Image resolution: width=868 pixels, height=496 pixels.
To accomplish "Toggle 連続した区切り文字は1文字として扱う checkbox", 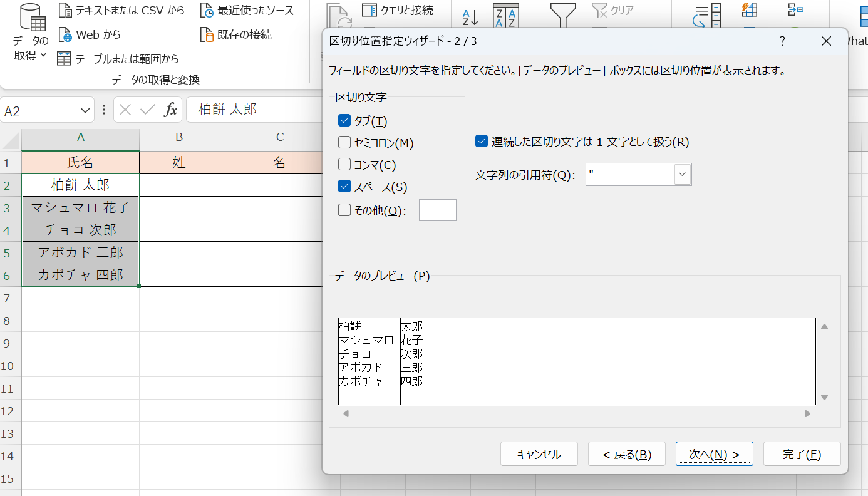I will point(481,142).
